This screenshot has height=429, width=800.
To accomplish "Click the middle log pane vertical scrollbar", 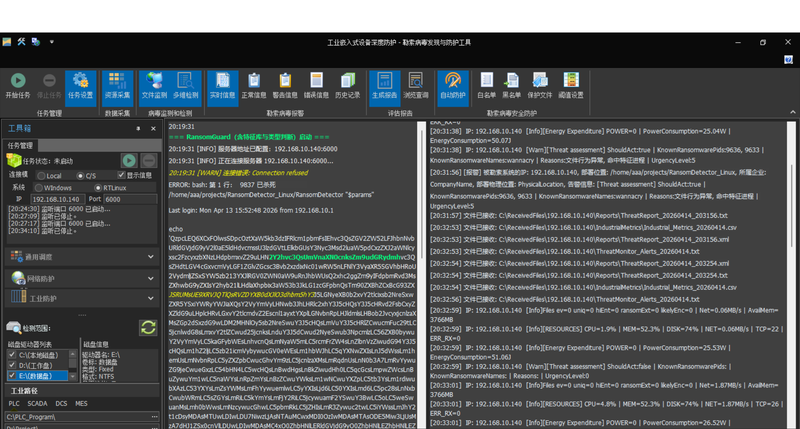I will (421, 275).
